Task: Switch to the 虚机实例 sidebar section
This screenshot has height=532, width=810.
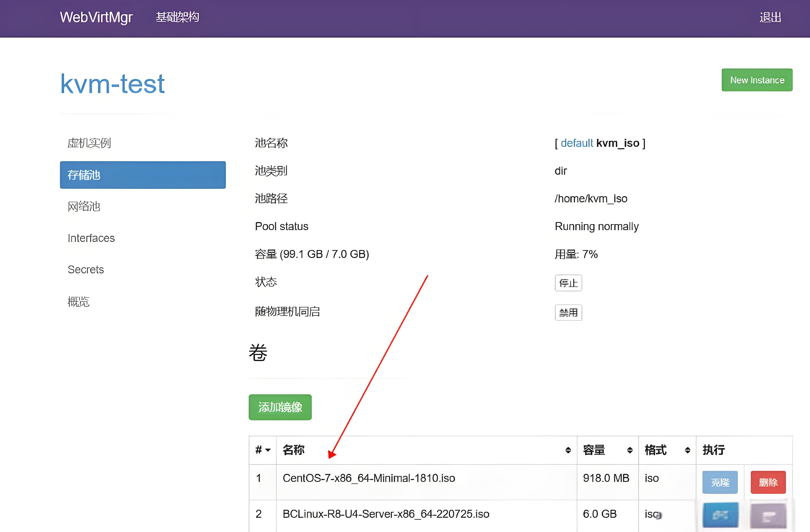Action: point(90,143)
